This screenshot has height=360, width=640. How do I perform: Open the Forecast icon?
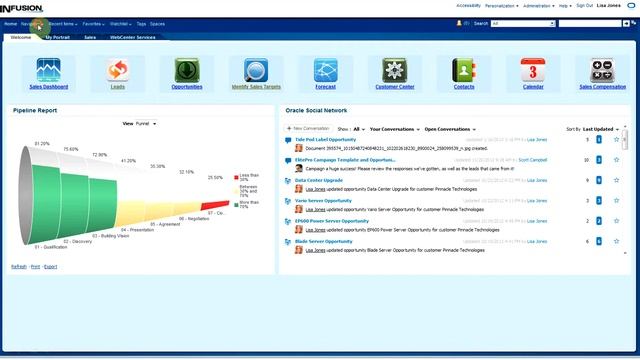click(x=325, y=70)
